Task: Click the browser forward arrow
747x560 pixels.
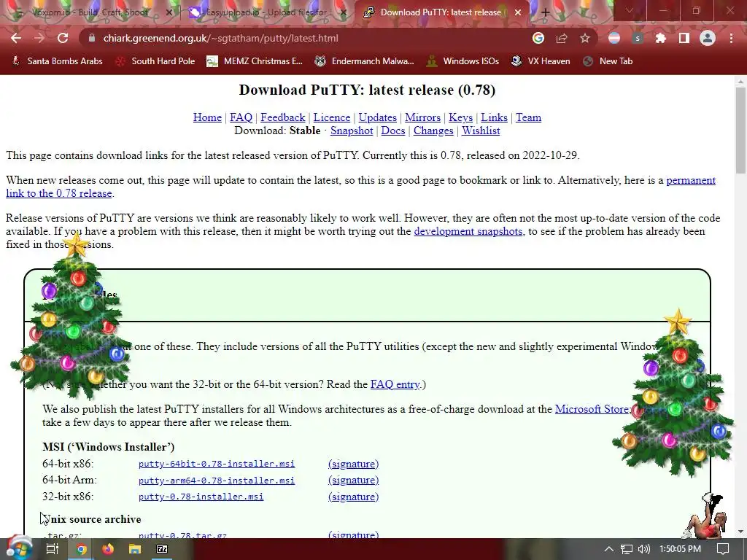Action: [x=39, y=38]
